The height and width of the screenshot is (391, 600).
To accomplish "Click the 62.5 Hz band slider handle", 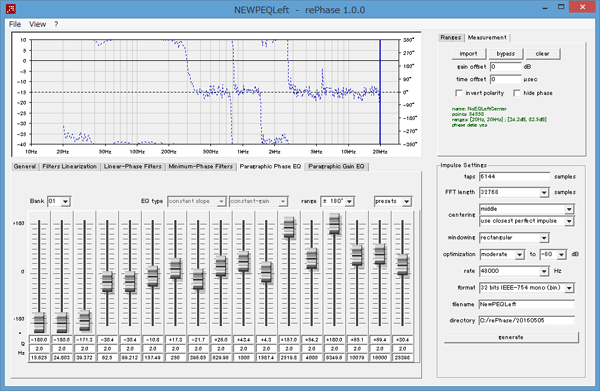I will pos(107,282).
